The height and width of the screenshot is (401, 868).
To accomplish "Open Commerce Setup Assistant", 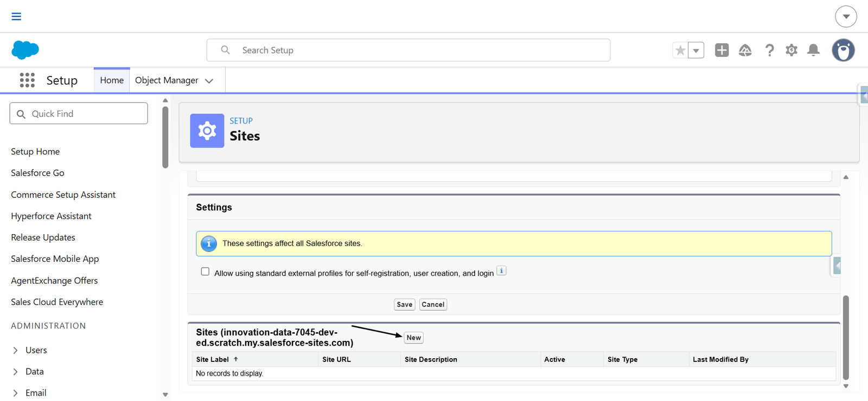I will [63, 195].
